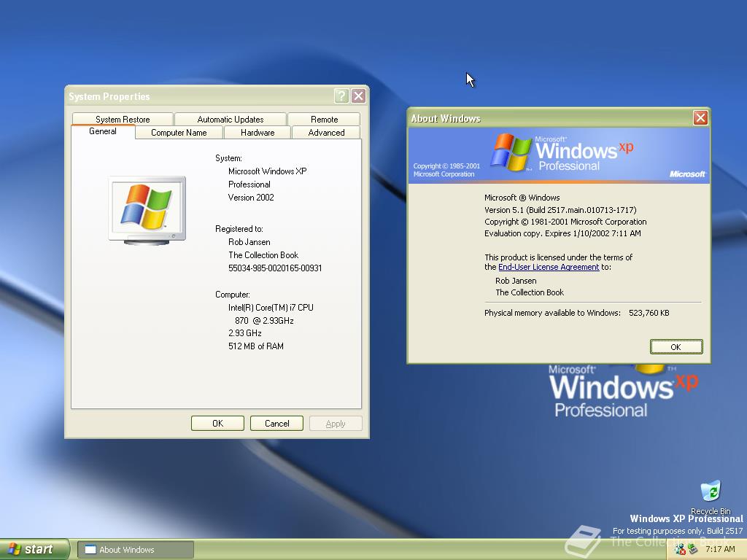
Task: Switch to the Advanced tab
Action: 326,133
